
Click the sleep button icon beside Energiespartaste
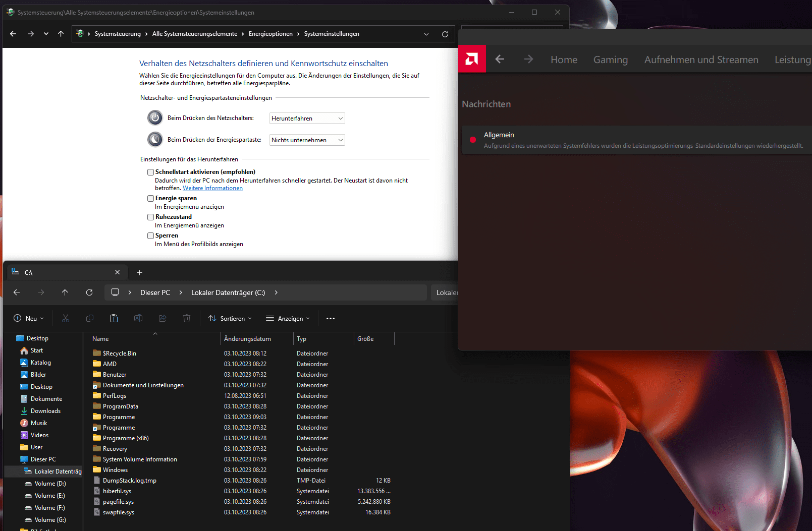click(x=155, y=139)
